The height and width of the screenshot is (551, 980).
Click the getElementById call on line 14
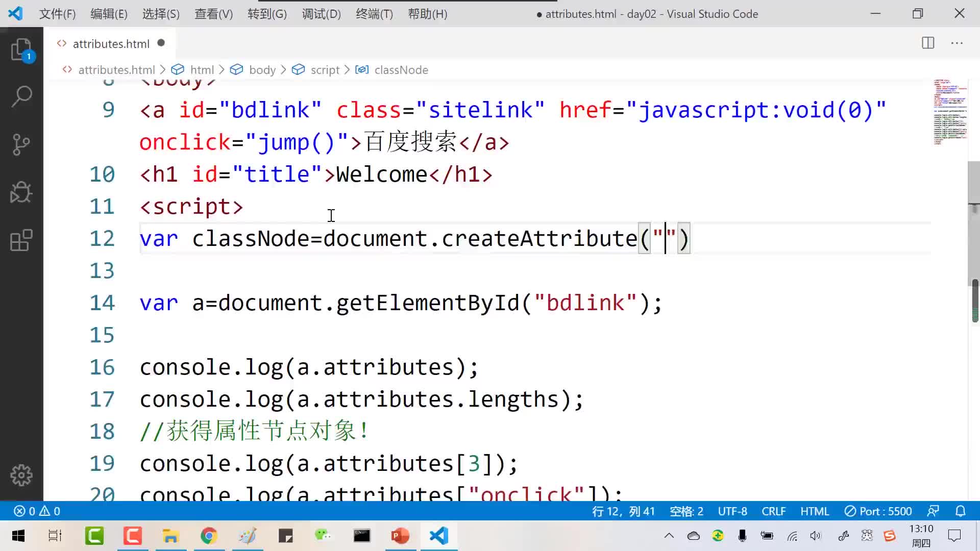[x=428, y=303]
